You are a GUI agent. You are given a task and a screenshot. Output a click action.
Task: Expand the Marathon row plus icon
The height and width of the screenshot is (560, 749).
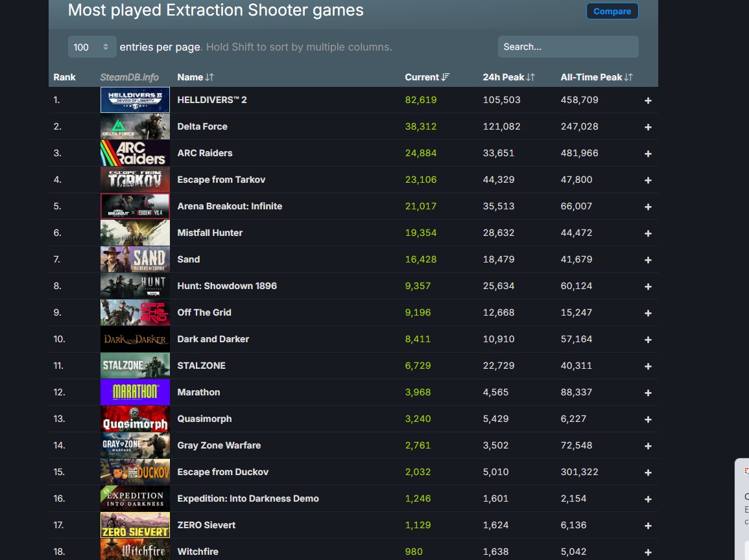click(648, 393)
